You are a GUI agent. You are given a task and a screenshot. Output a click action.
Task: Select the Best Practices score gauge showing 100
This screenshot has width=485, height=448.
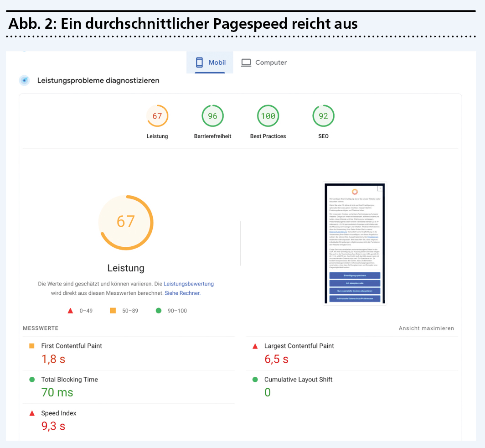268,116
